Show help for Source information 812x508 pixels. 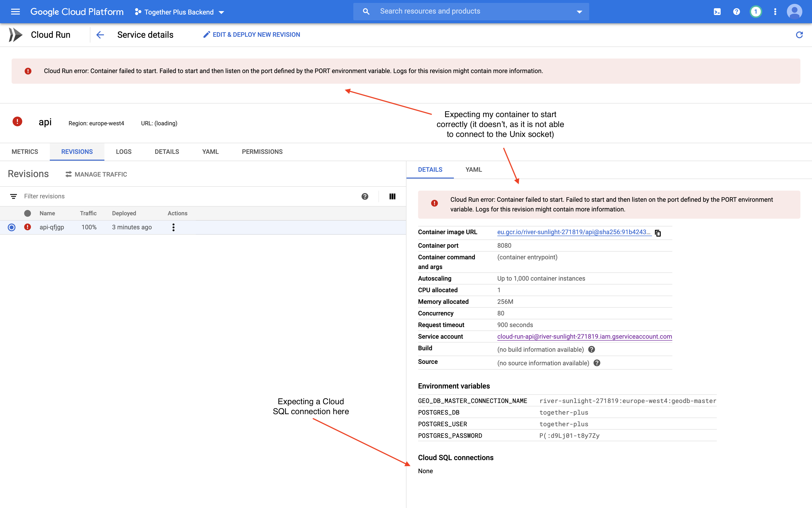click(x=597, y=363)
